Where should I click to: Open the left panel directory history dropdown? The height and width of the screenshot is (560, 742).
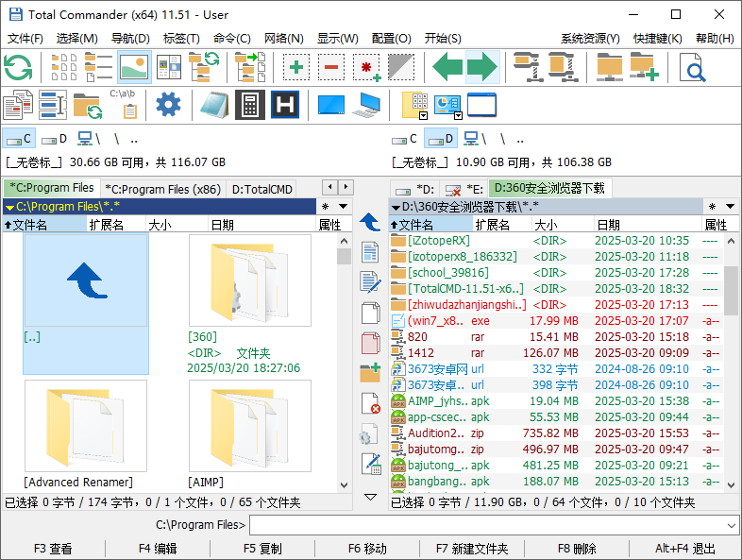click(x=343, y=207)
